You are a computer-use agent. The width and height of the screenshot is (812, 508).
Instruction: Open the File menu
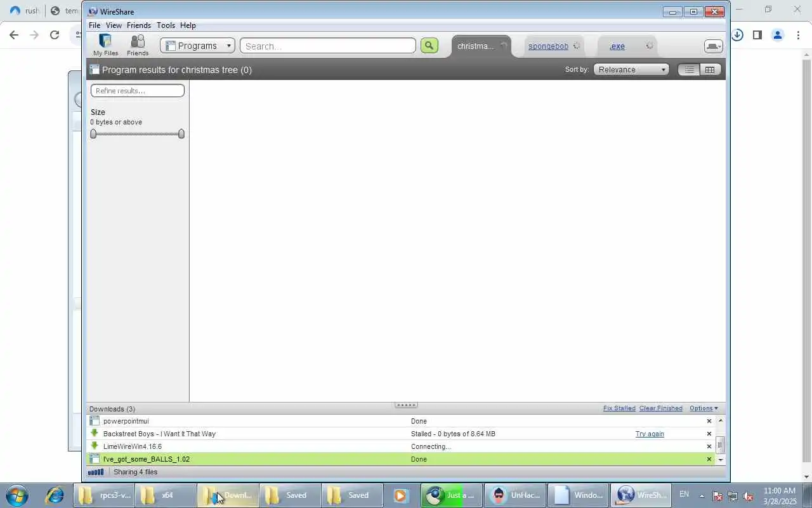(95, 25)
